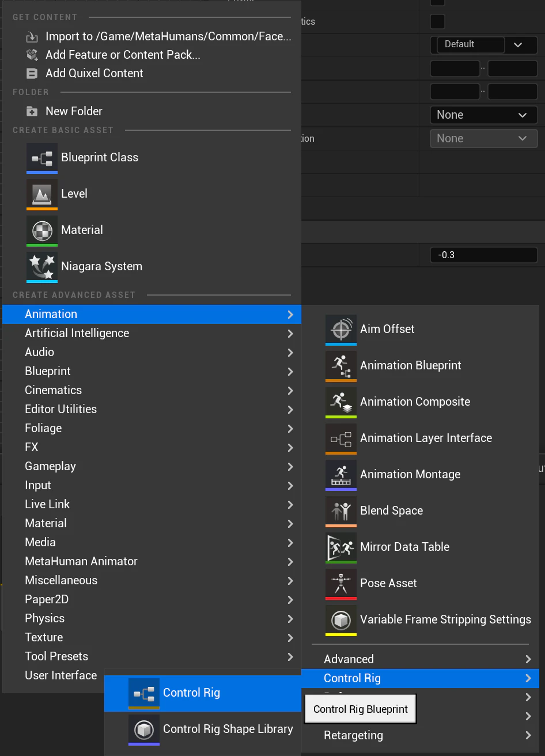Click the New Folder icon

pyautogui.click(x=32, y=112)
